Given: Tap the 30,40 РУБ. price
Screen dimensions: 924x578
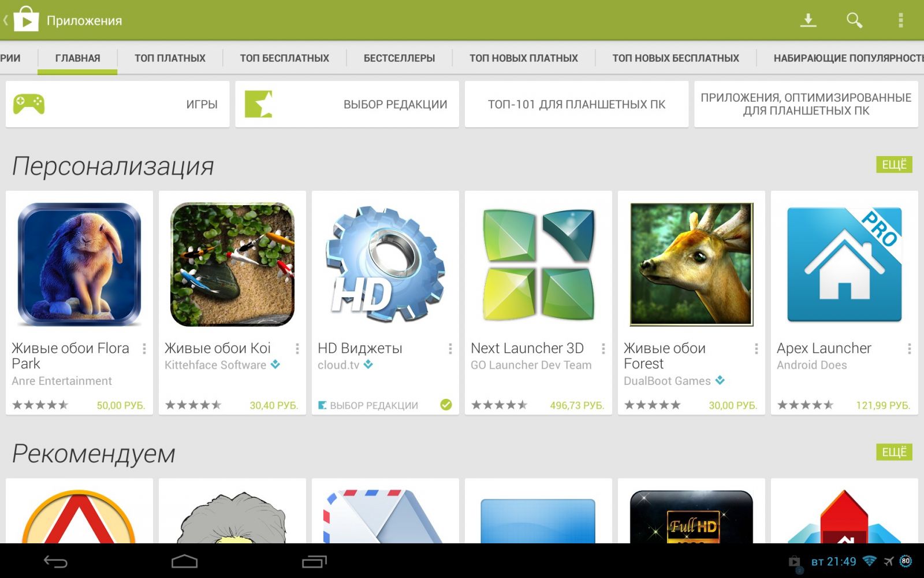Looking at the screenshot, I should click(x=274, y=405).
